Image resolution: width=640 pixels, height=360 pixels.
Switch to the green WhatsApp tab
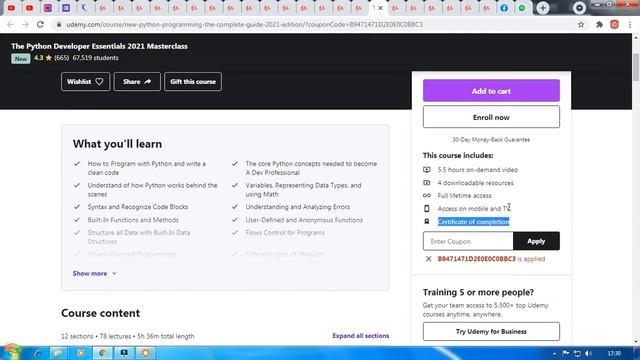[522, 8]
